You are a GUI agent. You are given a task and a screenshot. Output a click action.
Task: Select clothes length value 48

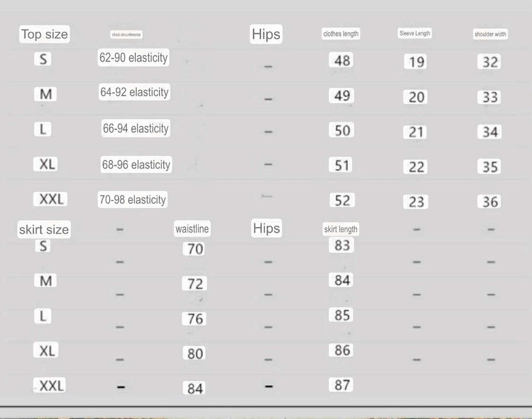pos(342,60)
